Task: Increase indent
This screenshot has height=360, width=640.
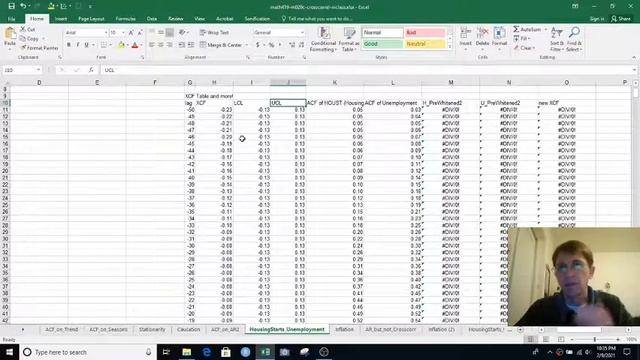Action: (191, 45)
